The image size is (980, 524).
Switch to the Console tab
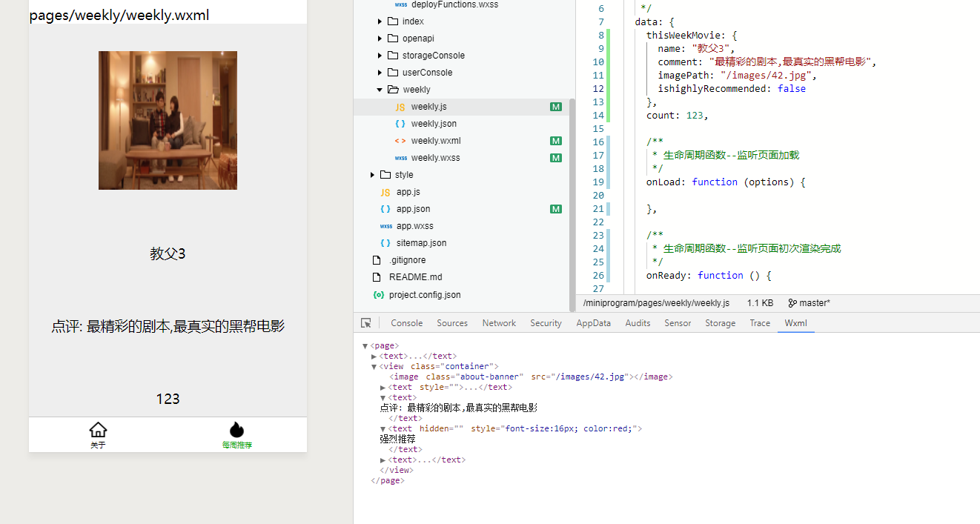click(406, 323)
